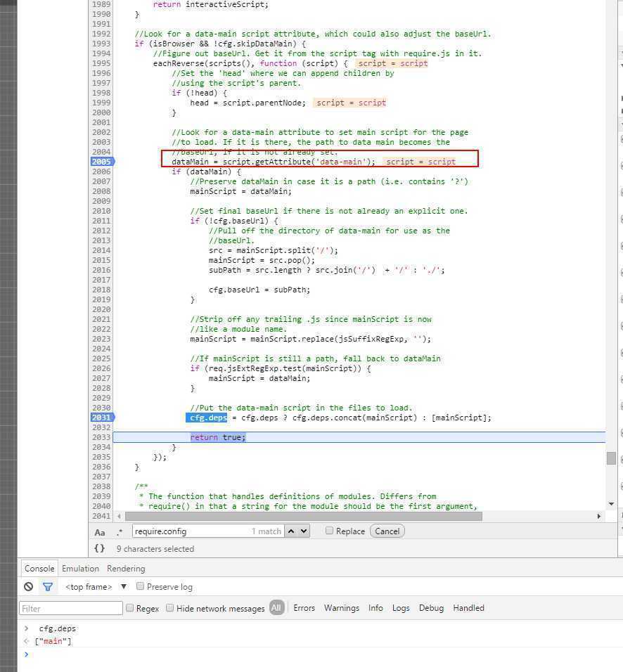The height and width of the screenshot is (672, 623).
Task: Toggle the console filter funnel icon
Action: pyautogui.click(x=48, y=586)
